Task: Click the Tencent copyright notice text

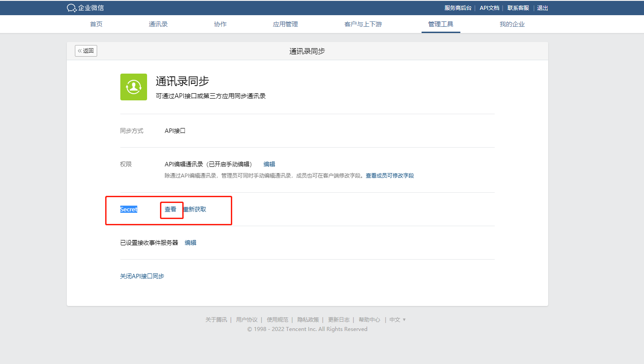Action: pyautogui.click(x=308, y=329)
